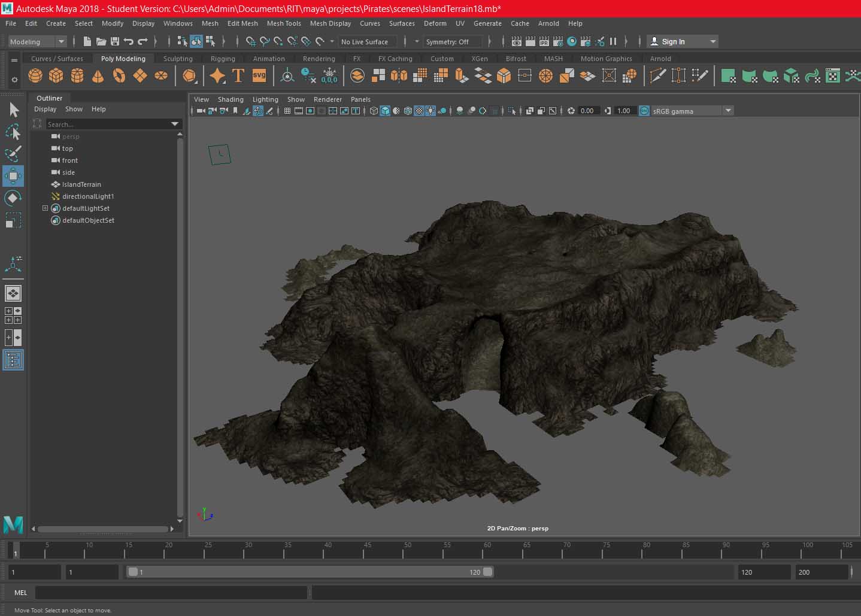The image size is (861, 616).
Task: Open the Outliner Display menu
Action: (x=45, y=109)
